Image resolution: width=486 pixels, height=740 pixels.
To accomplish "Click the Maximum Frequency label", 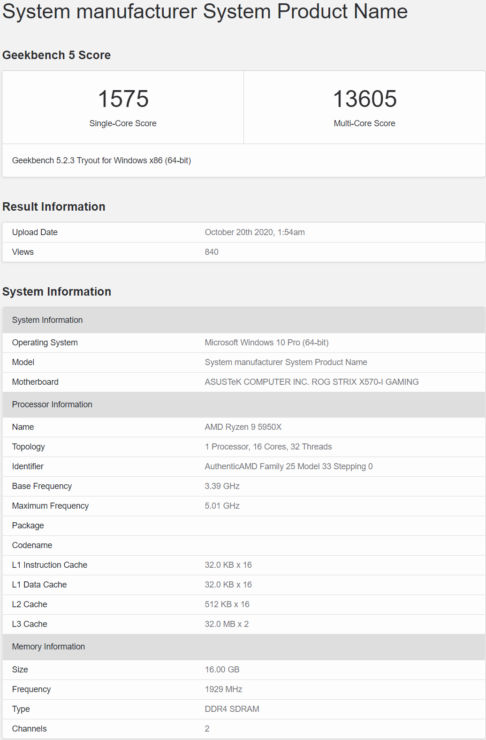I will tap(50, 506).
